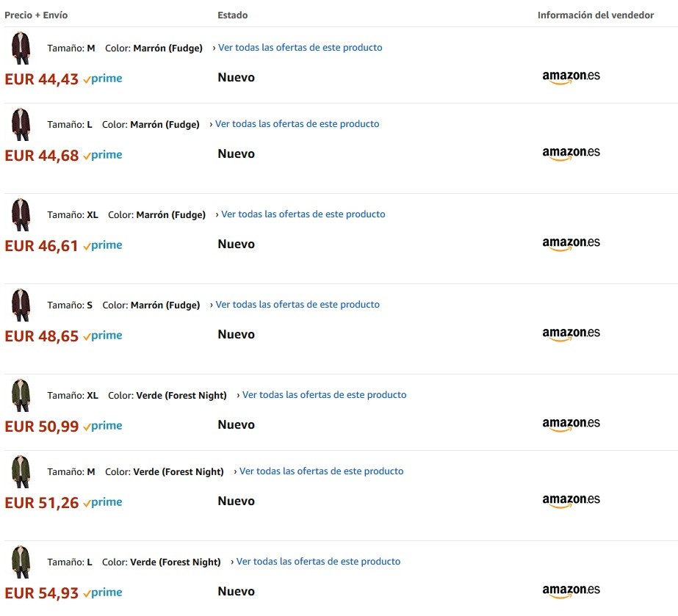Click the amazon.es seller logo for EUR 48,65
Image resolution: width=678 pixels, height=616 pixels.
point(571,333)
